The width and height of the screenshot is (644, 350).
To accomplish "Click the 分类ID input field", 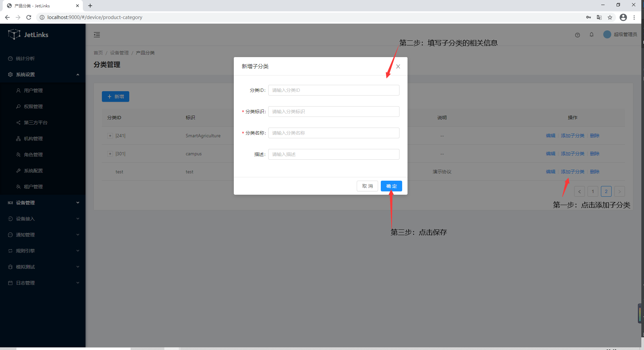I will pyautogui.click(x=334, y=90).
